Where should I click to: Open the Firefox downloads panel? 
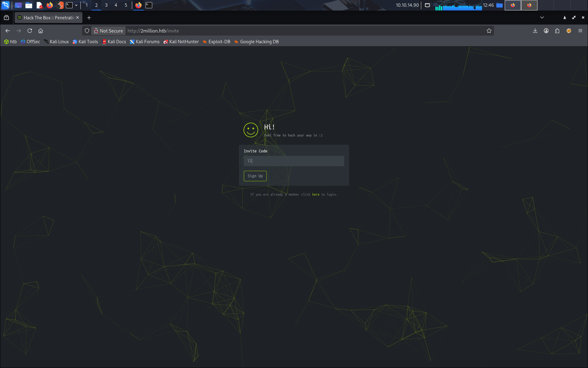[x=535, y=31]
